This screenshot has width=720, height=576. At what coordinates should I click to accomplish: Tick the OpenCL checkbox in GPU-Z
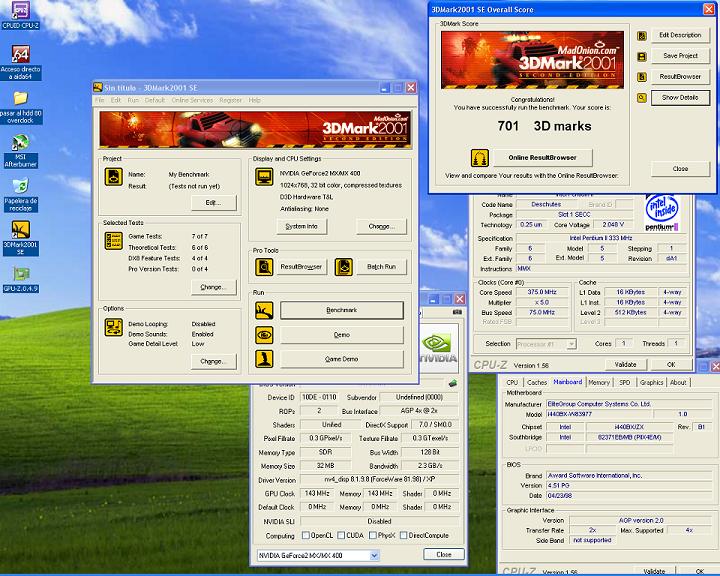tap(305, 535)
